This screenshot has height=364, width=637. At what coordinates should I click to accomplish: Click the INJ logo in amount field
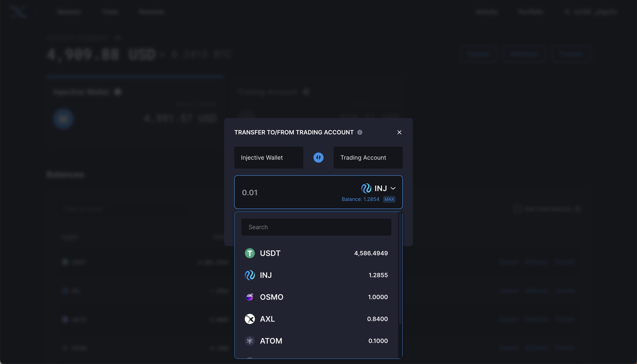click(366, 188)
